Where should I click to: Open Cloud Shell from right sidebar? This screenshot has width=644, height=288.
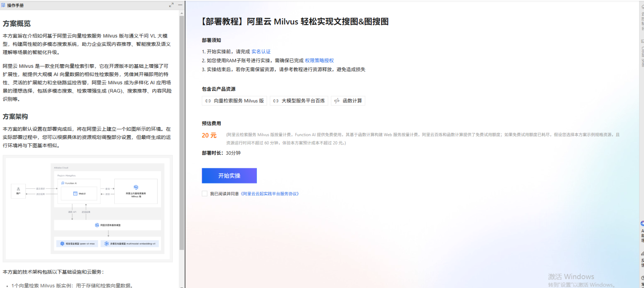[642, 53]
